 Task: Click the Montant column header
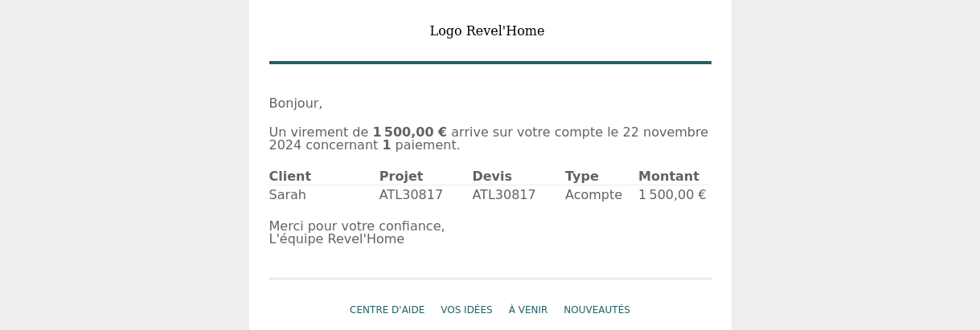(669, 177)
